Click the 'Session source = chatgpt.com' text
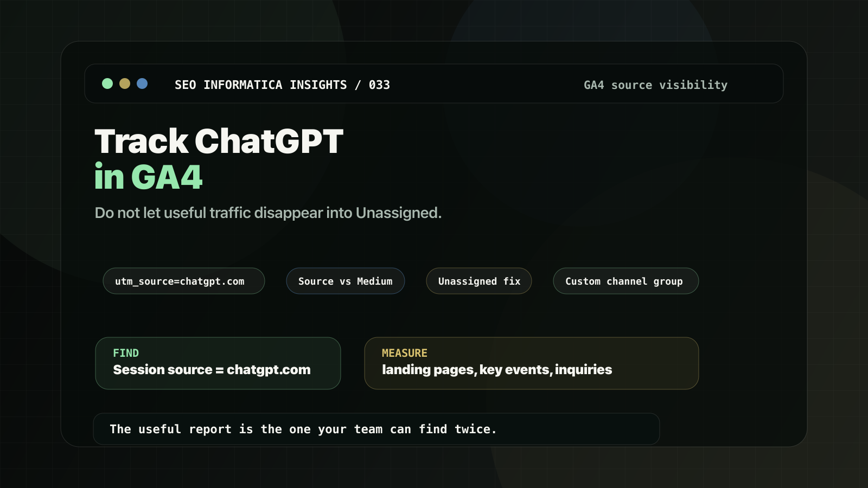The height and width of the screenshot is (488, 868). coord(212,370)
